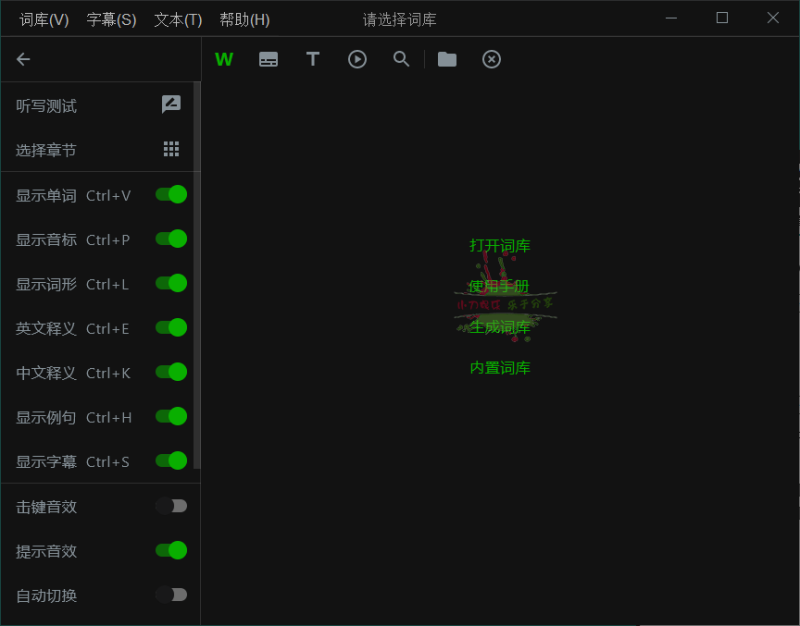The image size is (800, 626).
Task: Disable the 显示单词 toggle
Action: [170, 195]
